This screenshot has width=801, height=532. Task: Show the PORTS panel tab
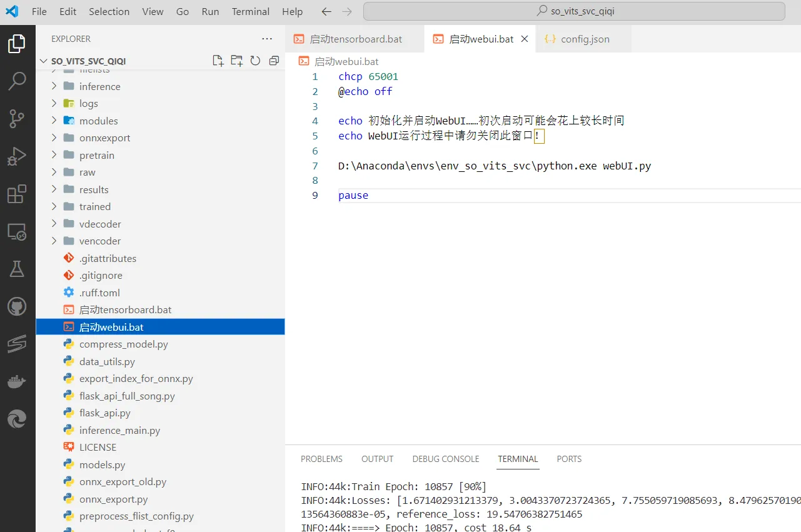tap(569, 459)
